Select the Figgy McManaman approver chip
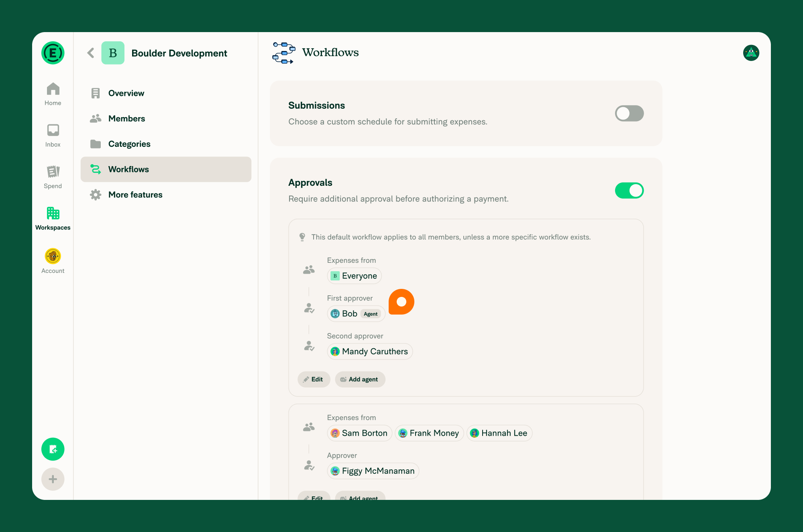Screen dimensions: 803x532 [x=373, y=471]
